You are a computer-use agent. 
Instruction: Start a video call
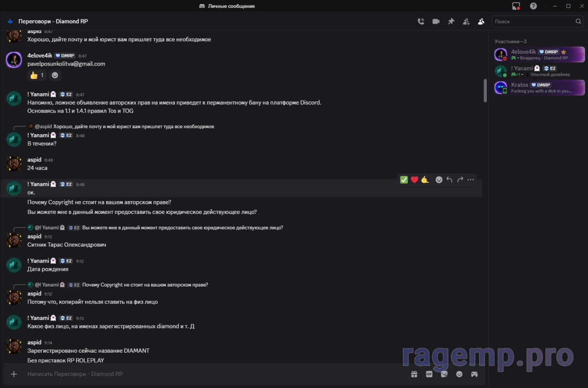[x=436, y=21]
